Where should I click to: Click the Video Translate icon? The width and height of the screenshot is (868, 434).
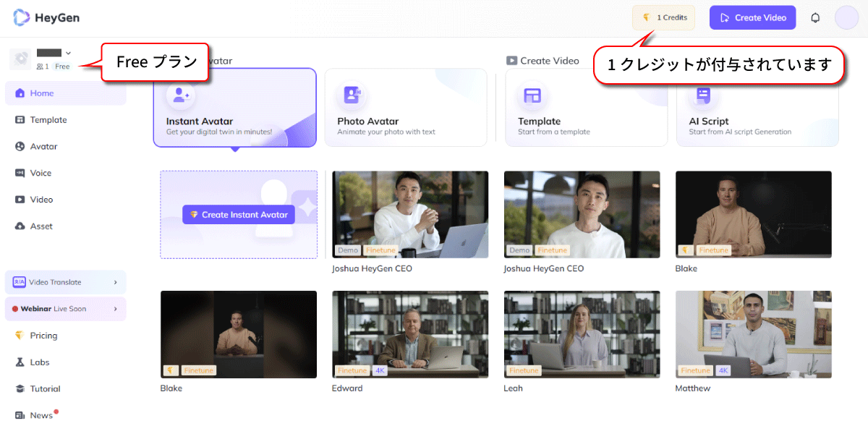pyautogui.click(x=20, y=282)
